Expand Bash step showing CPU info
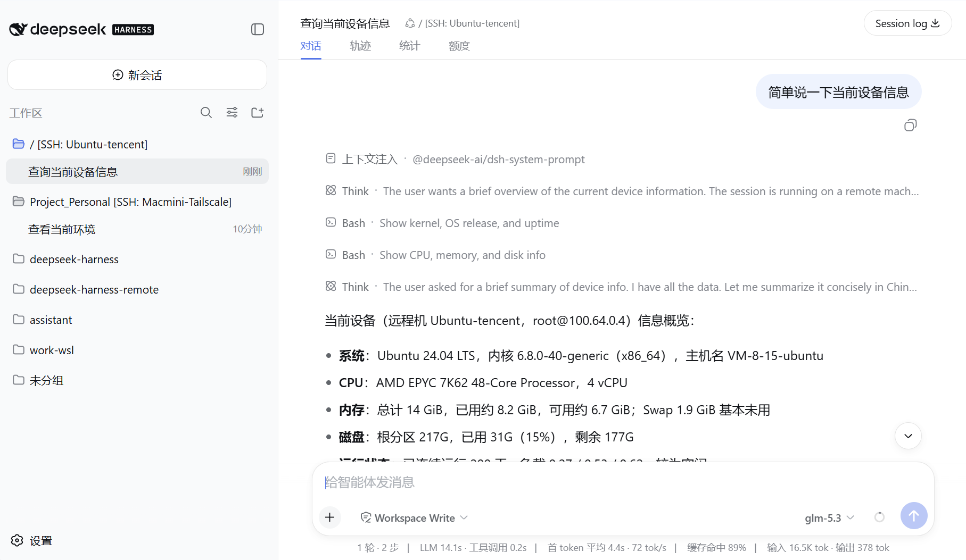The image size is (966, 560). click(x=435, y=255)
